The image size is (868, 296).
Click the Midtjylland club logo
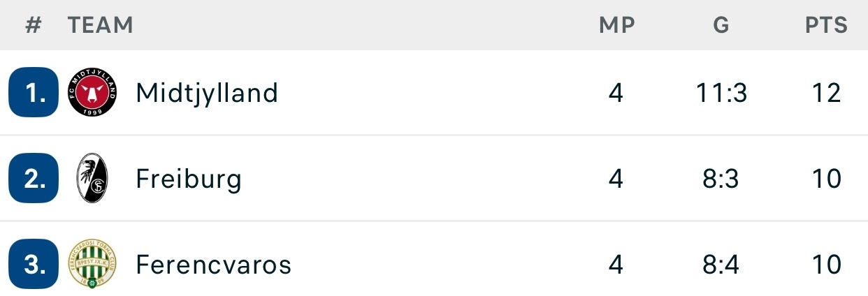pyautogui.click(x=92, y=92)
